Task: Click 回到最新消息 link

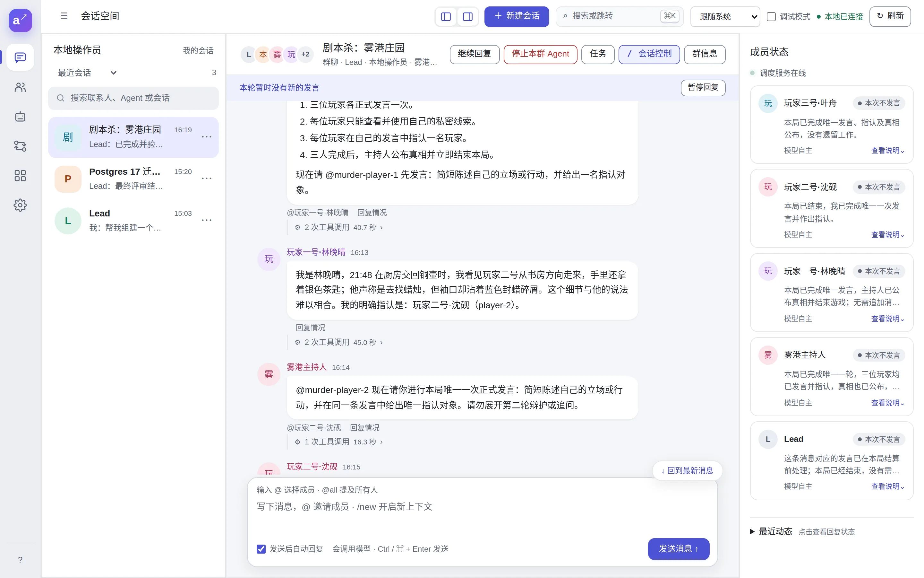Action: point(687,470)
